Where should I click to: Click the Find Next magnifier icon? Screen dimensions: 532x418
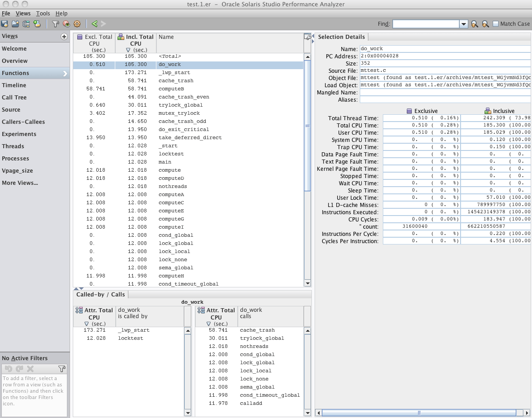(485, 24)
